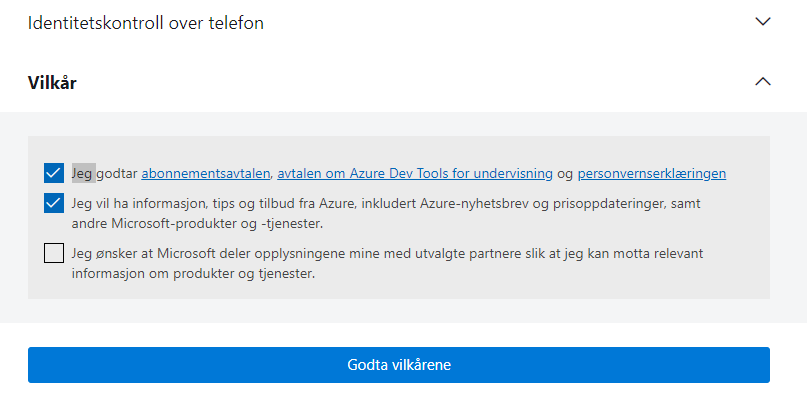
Task: Click the word godtar before the links
Action: click(117, 174)
